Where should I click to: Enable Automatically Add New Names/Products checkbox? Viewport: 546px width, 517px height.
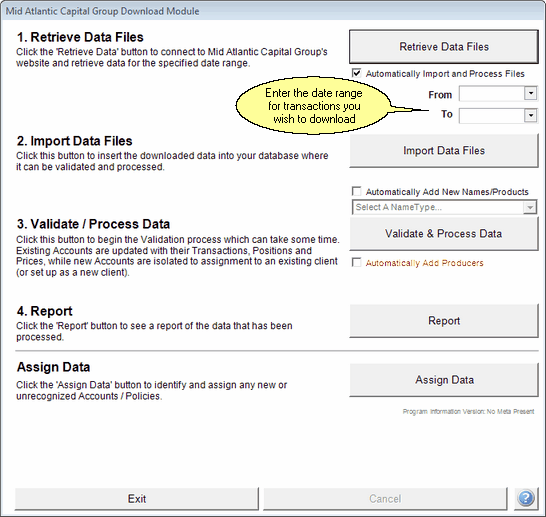357,191
